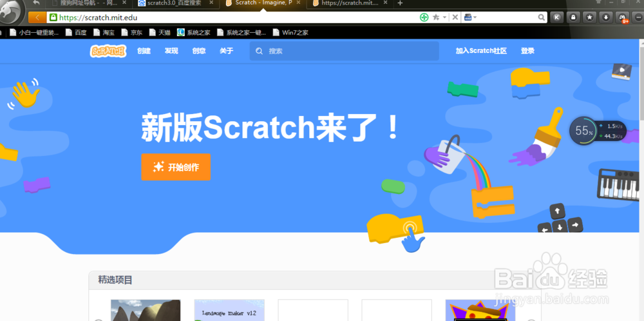644x321 pixels.
Task: Close the Scratch - Imagine tab
Action: 299,3
